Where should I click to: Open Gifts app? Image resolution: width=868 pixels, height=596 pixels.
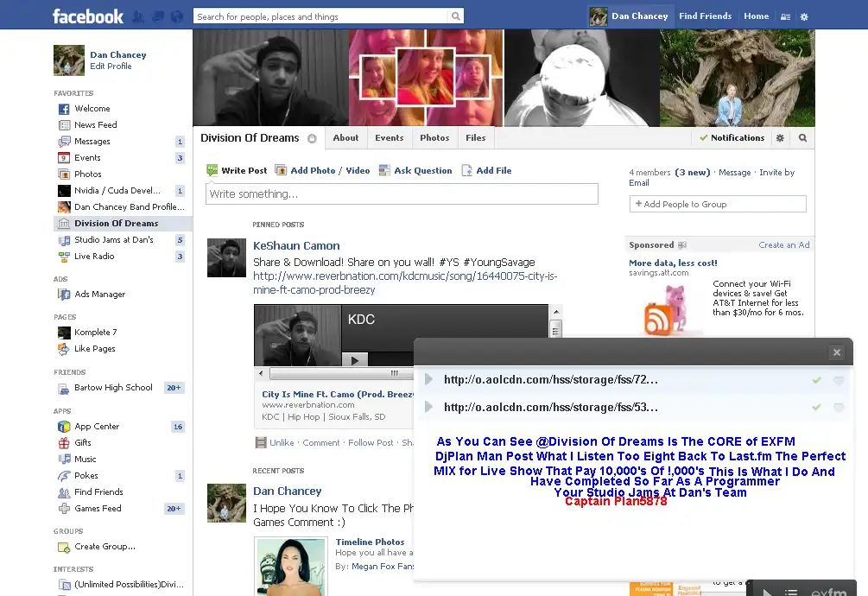tap(83, 443)
